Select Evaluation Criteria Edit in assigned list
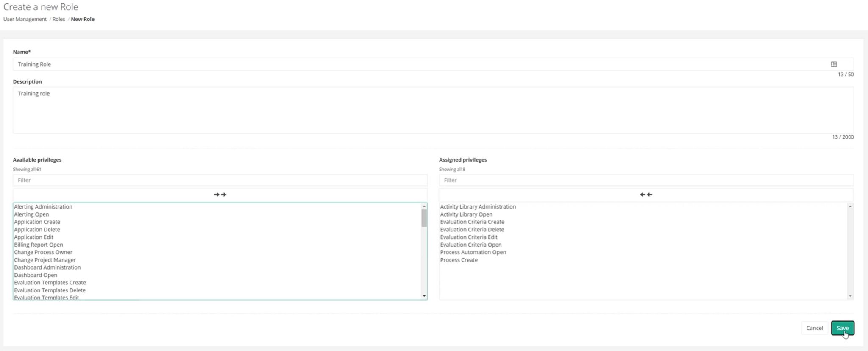Viewport: 868px width, 351px height. pos(469,237)
